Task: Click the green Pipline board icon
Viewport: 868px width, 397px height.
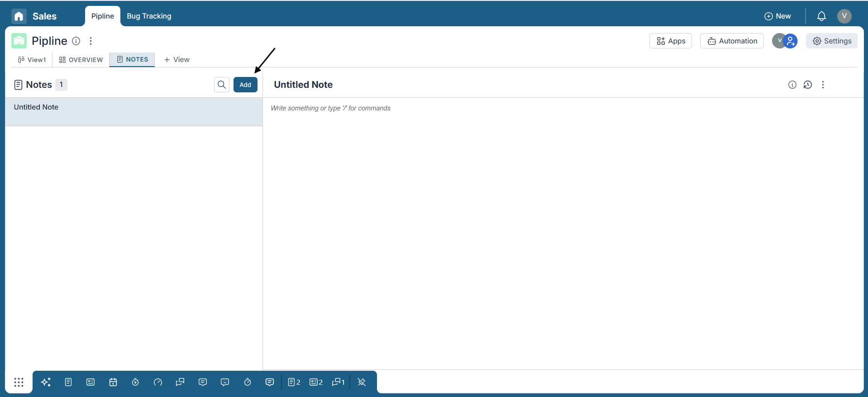Action: point(19,41)
